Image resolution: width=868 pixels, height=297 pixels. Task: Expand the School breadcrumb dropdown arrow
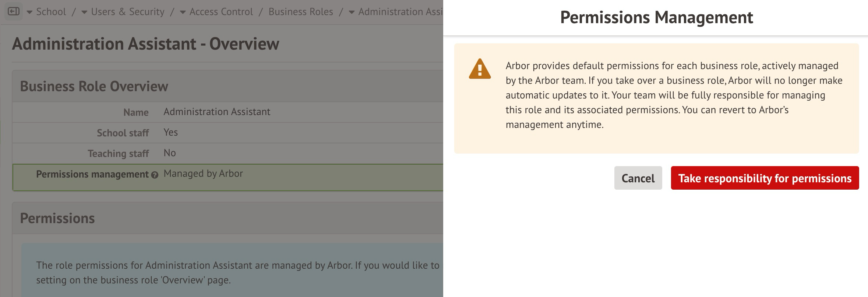pyautogui.click(x=29, y=12)
